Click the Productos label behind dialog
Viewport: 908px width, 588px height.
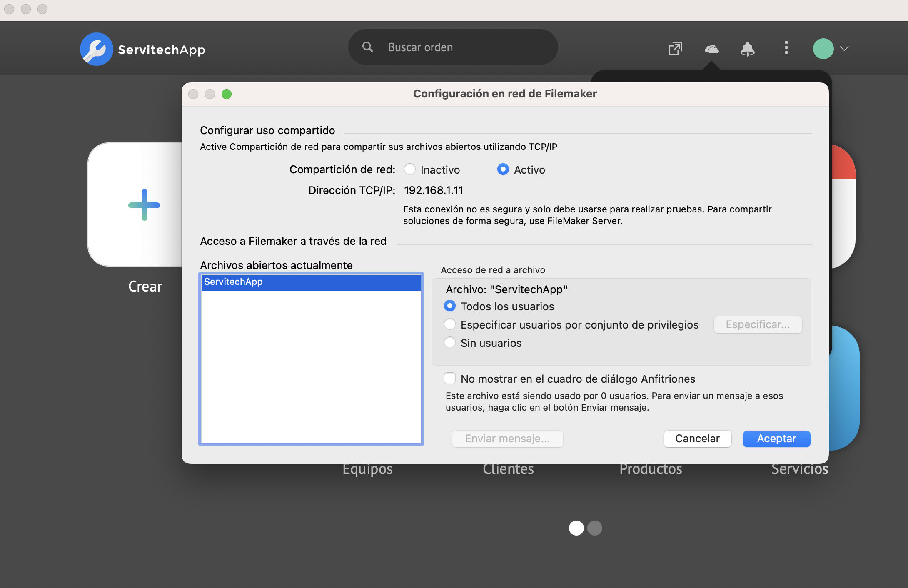click(x=651, y=469)
